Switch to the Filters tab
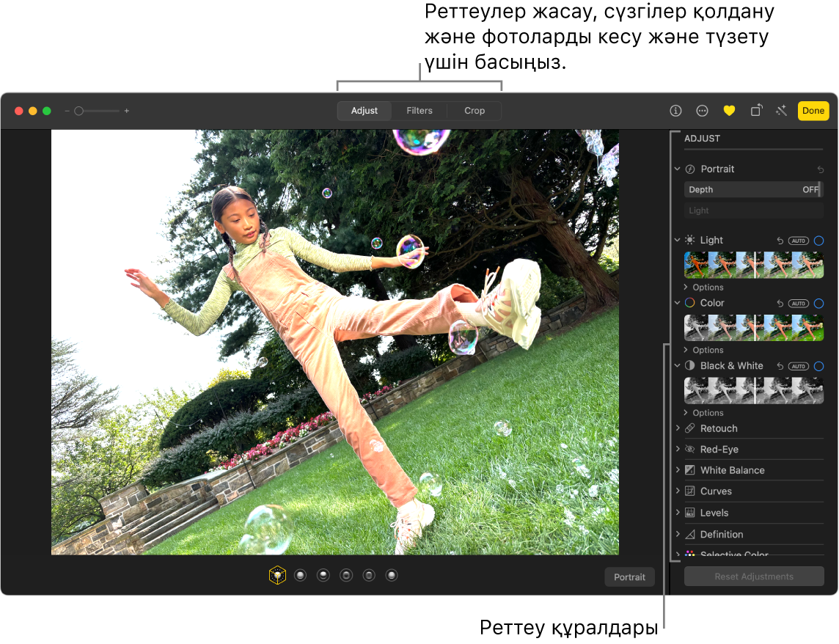The width and height of the screenshot is (839, 644). [419, 110]
